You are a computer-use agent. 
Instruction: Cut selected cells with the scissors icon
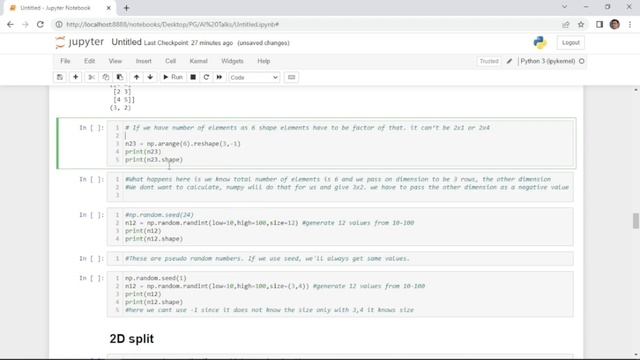(x=91, y=77)
